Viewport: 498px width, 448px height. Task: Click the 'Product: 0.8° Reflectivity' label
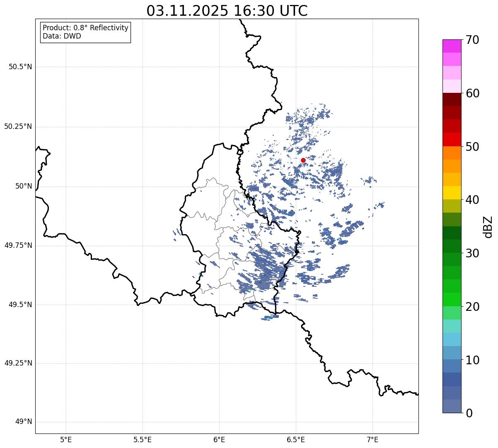coord(86,28)
